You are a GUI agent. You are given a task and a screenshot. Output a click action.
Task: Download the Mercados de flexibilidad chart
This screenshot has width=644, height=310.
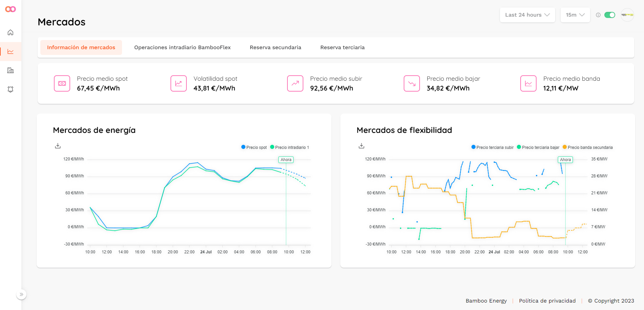(x=362, y=146)
